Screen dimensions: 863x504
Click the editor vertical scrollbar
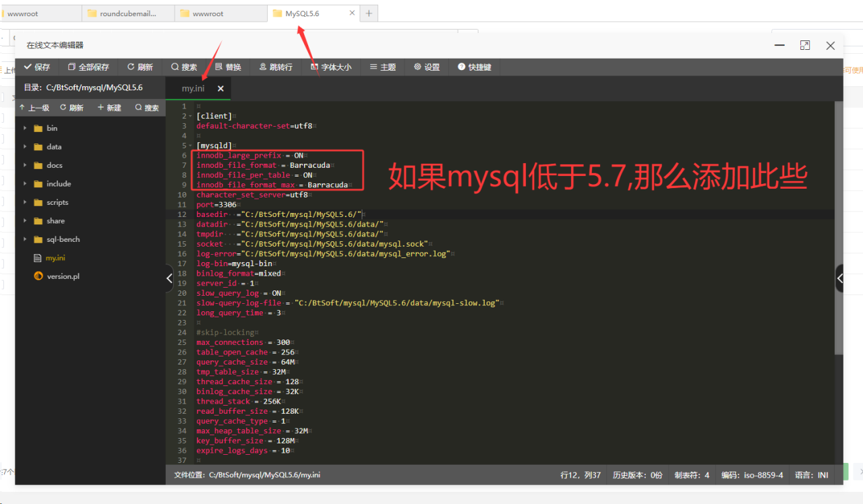pyautogui.click(x=839, y=227)
